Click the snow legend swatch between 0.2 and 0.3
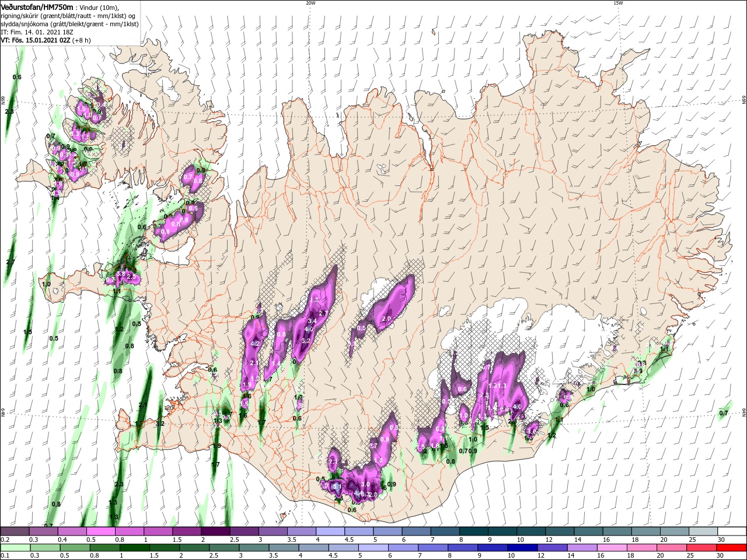Screen dimensions: 747x560 [15, 531]
